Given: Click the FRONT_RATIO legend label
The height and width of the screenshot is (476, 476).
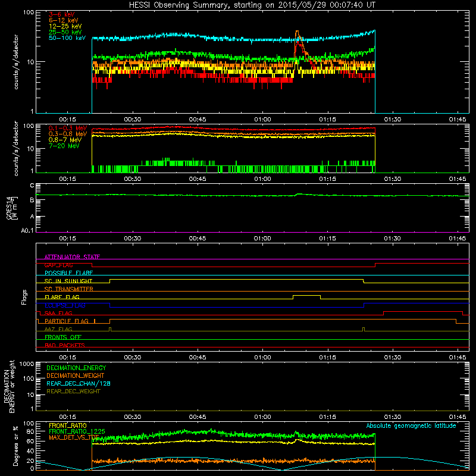Looking at the screenshot, I should tap(68, 425).
